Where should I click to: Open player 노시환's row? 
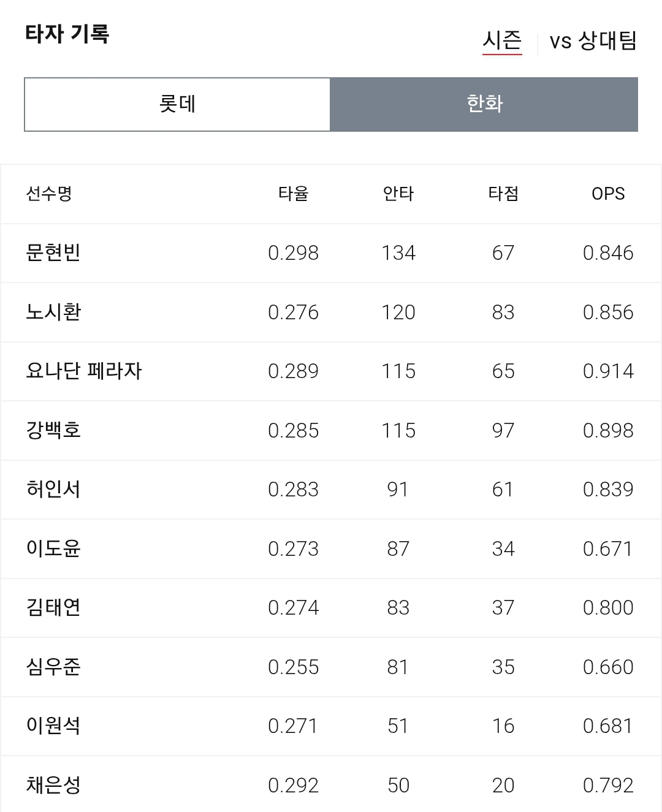331,313
